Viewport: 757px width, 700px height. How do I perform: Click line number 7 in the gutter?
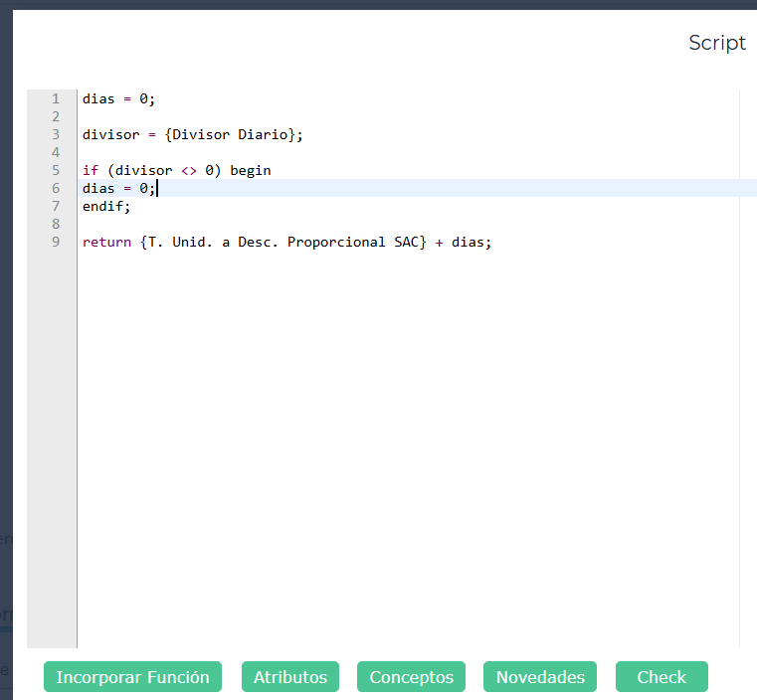(56, 207)
